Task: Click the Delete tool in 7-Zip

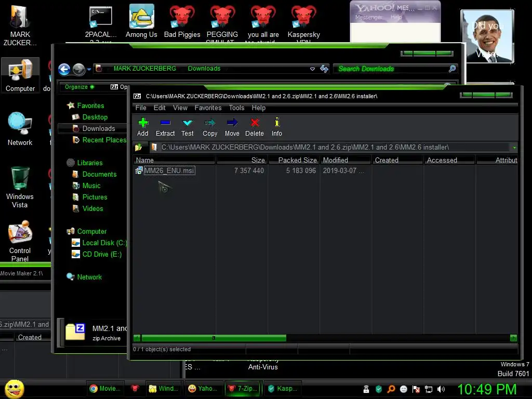Action: [255, 127]
